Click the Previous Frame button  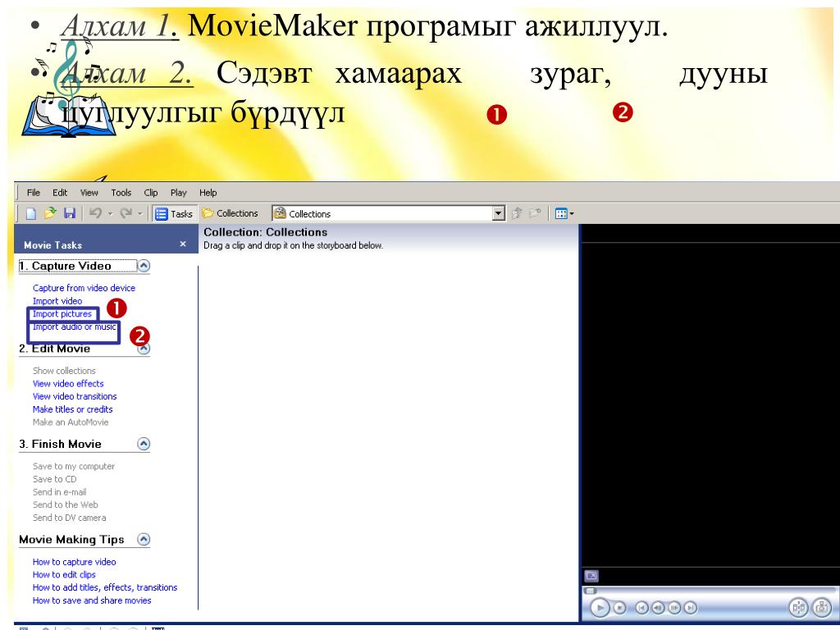point(659,608)
